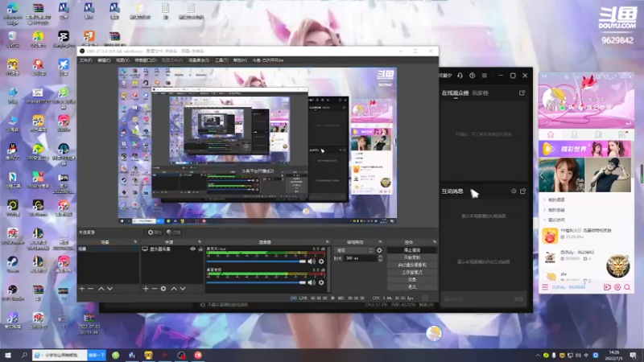Open source Filters button in OBS toolbar
Viewport: 644px width, 362px height.
[x=174, y=232]
